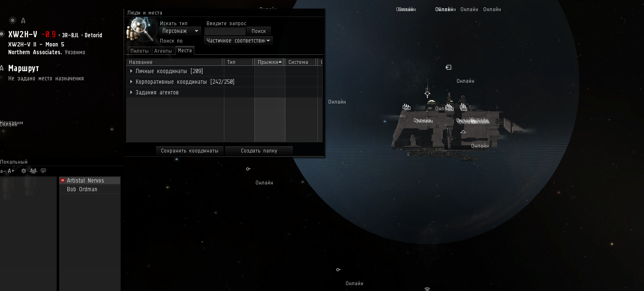Select Artistul Nervos in the local list
This screenshot has height=291, width=644.
(90, 181)
